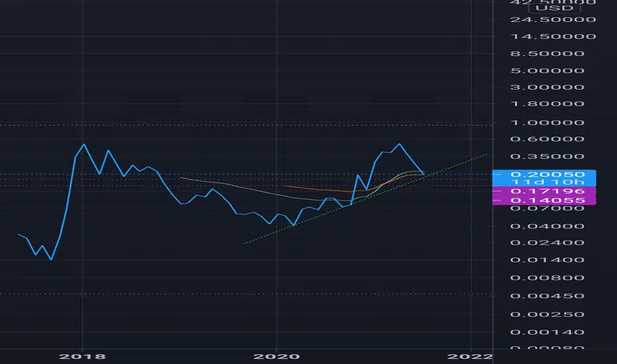This screenshot has height=364, width=617.
Task: Click the 0.04000 price scale value
Action: point(547,226)
